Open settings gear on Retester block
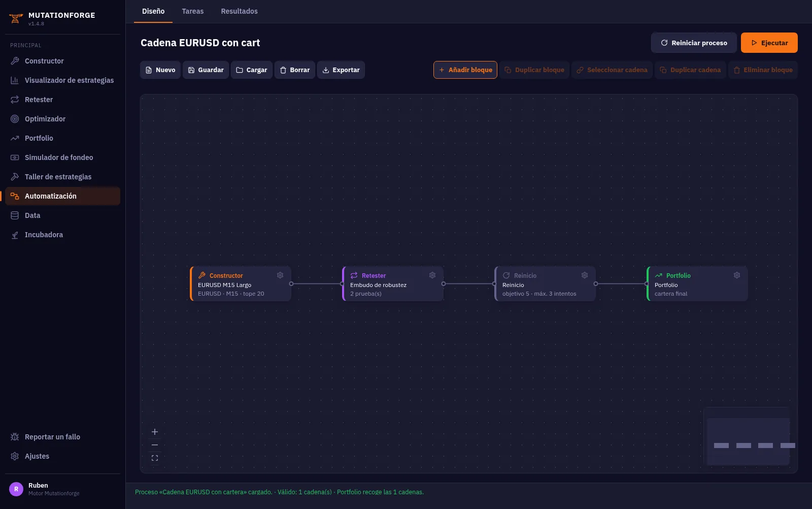This screenshot has height=509, width=812. [432, 275]
